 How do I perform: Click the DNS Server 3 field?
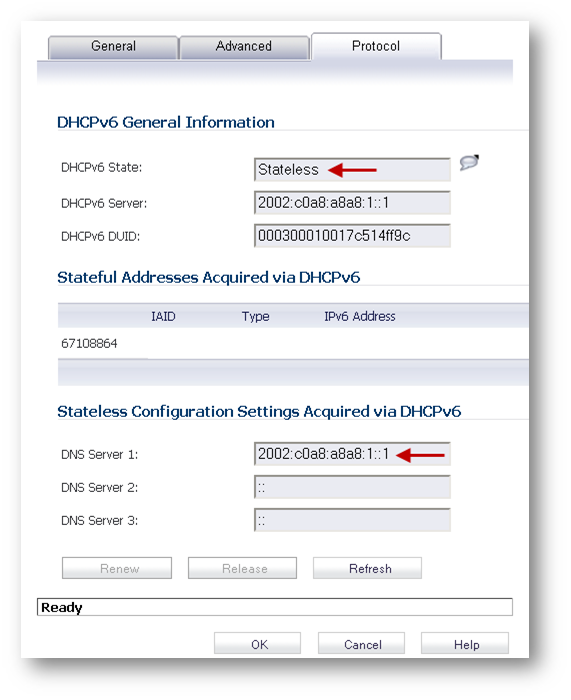[352, 520]
